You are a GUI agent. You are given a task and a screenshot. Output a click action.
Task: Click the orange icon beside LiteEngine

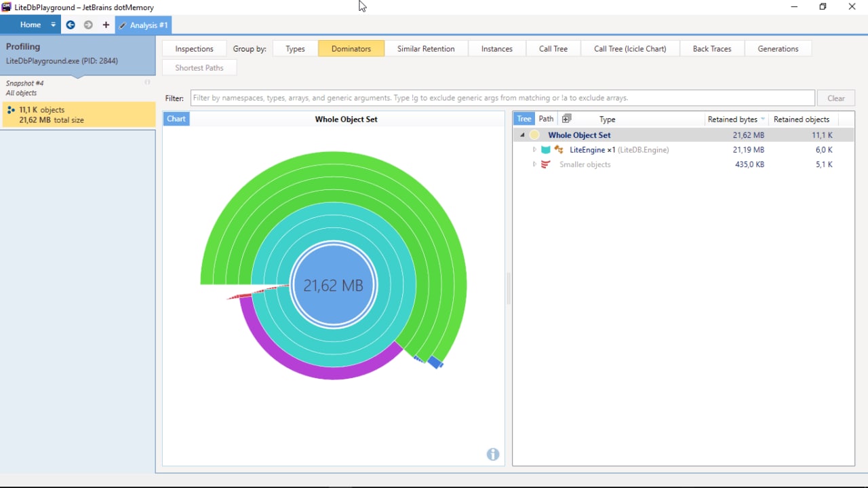tap(559, 150)
